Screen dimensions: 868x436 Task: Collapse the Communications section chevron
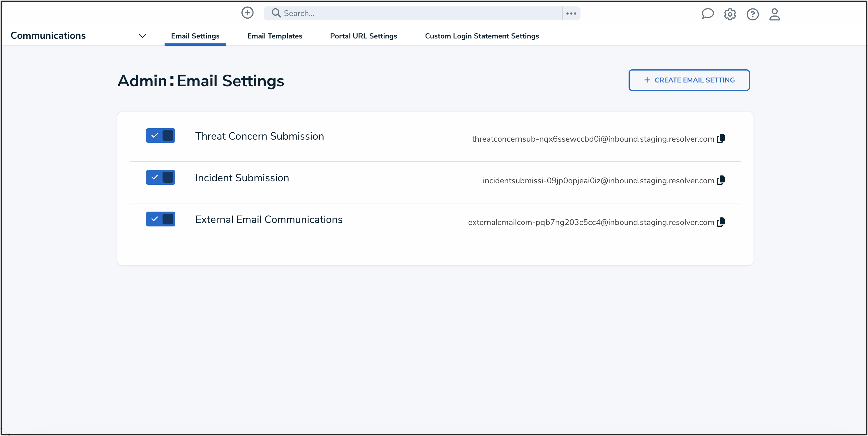(x=142, y=35)
